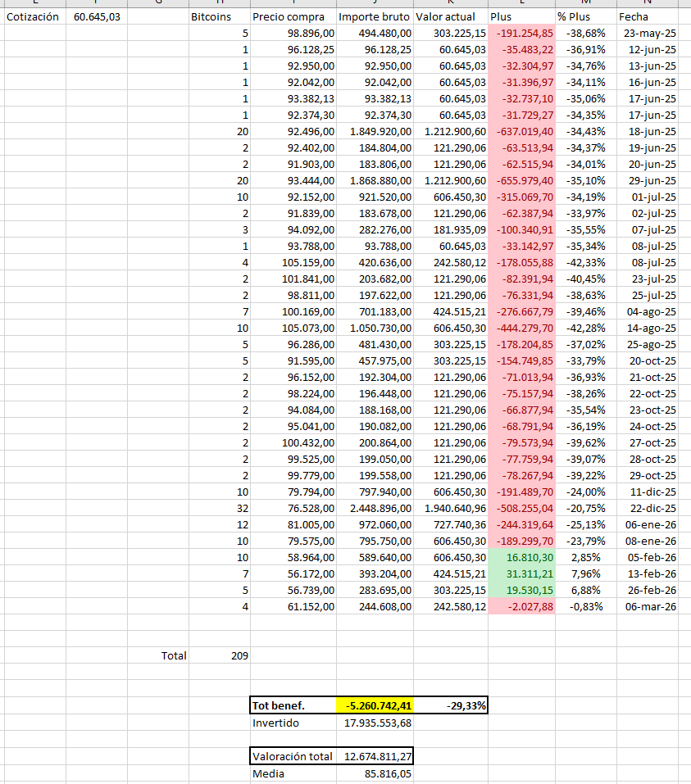Click the Fecha column header
Screen dimensions: 691x784
click(x=648, y=16)
